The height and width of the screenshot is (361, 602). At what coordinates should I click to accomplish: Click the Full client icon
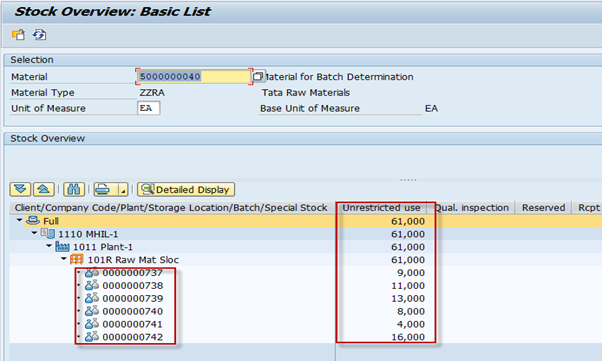tap(33, 220)
